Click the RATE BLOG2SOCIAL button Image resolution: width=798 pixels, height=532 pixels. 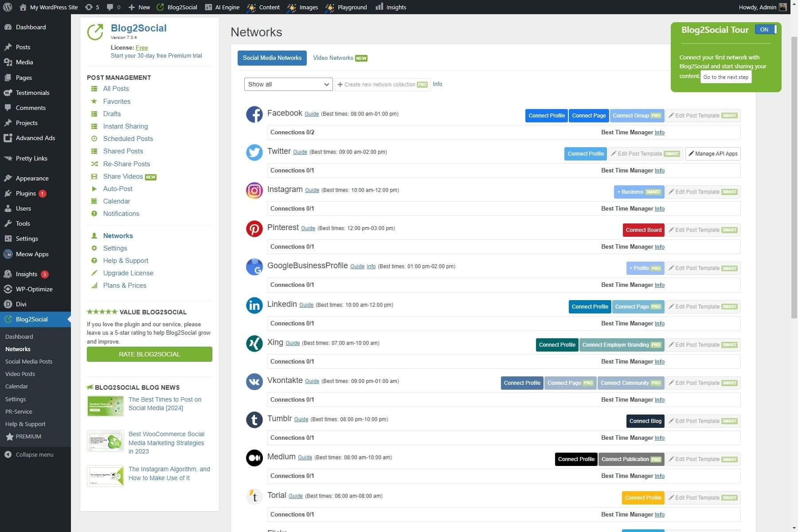coord(149,354)
